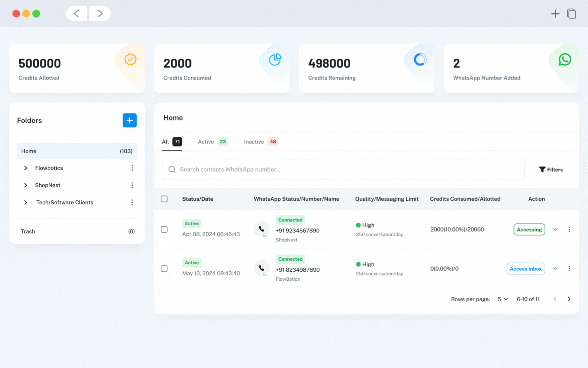Expand the ShopNest folder chevron
Viewport: 588px width, 368px height.
[25, 185]
